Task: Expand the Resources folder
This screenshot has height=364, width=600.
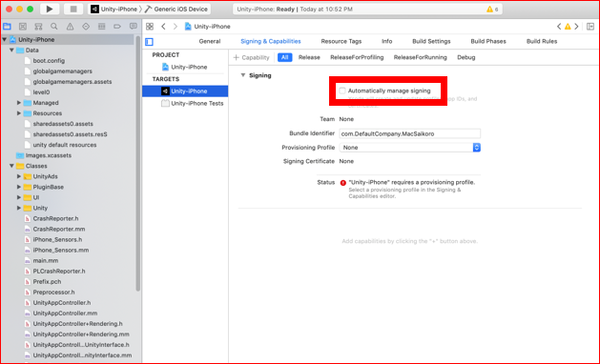Action: point(19,113)
